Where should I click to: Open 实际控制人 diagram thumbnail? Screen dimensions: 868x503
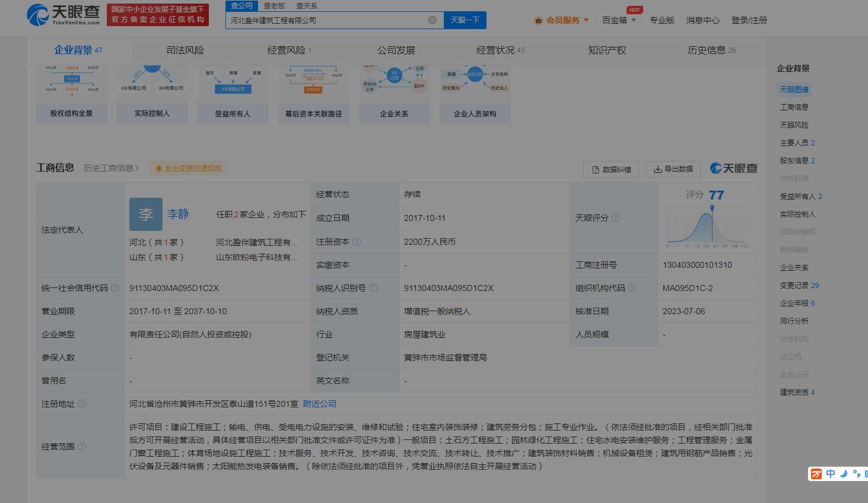coord(152,94)
